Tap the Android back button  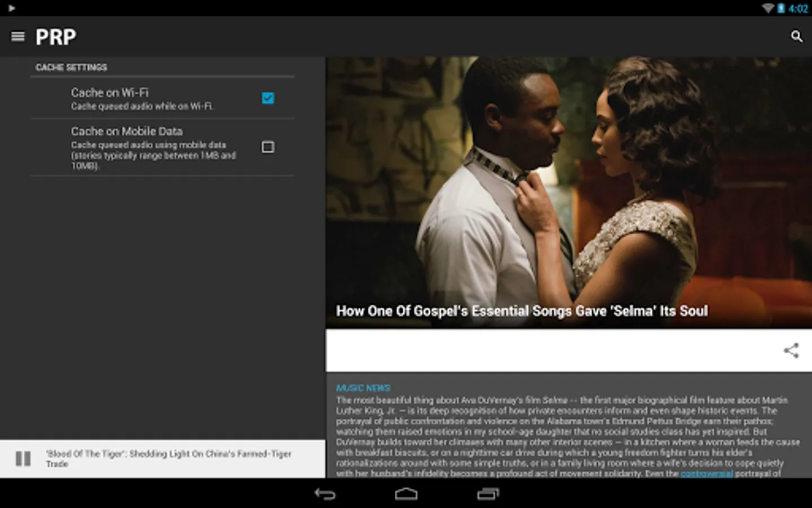(x=325, y=494)
